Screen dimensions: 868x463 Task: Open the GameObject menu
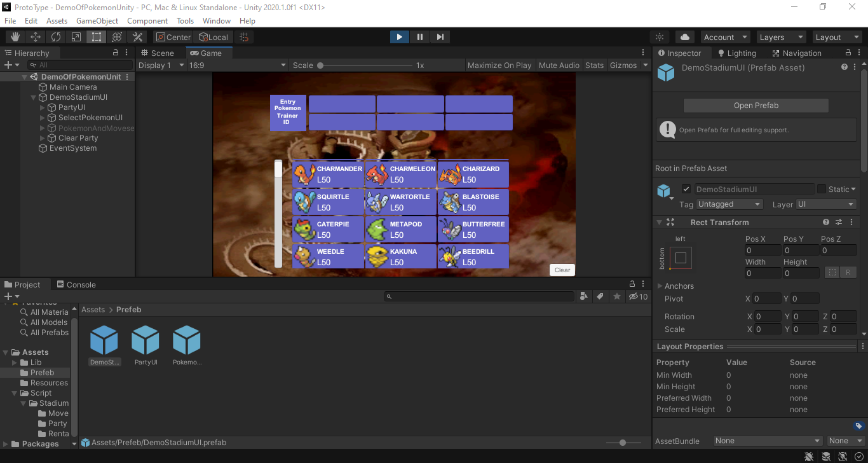(97, 20)
